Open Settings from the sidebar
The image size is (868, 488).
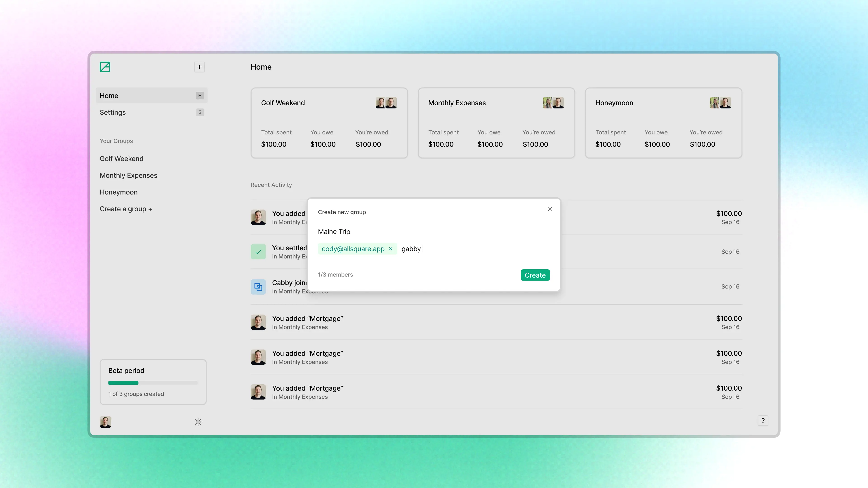(113, 112)
